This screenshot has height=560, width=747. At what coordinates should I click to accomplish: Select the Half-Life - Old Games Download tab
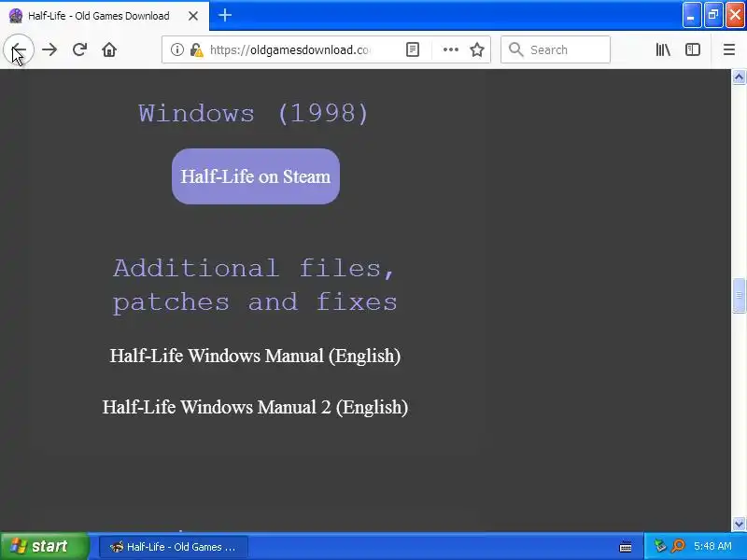point(105,16)
